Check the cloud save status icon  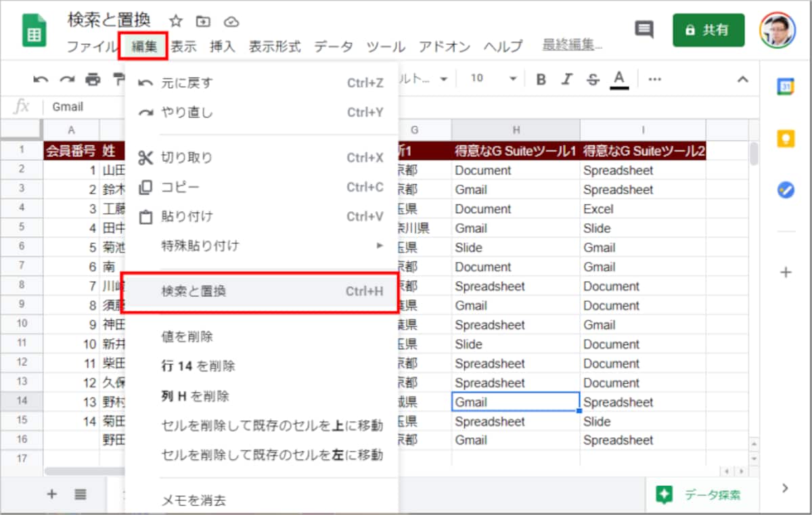pos(232,21)
